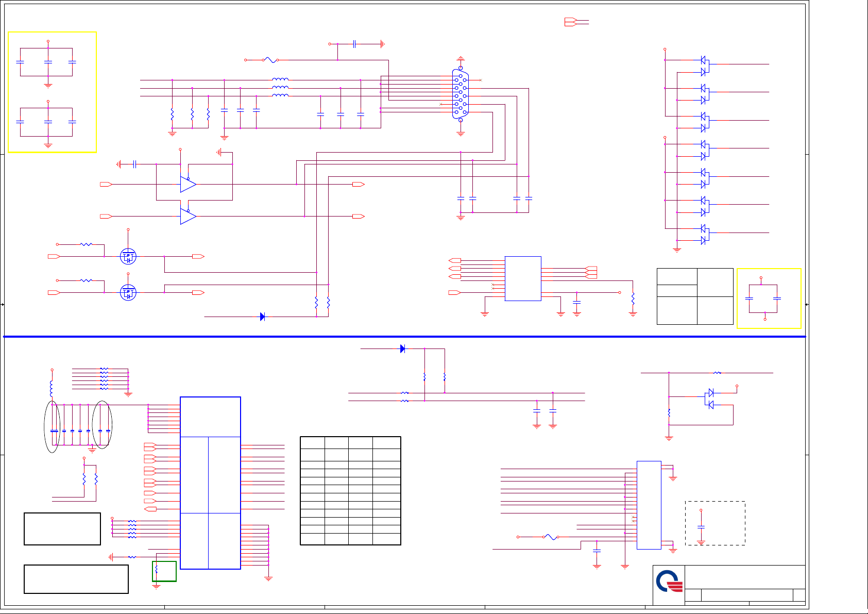Select the D-sub VGA connector symbol
This screenshot has height=614, width=868.
(x=461, y=94)
